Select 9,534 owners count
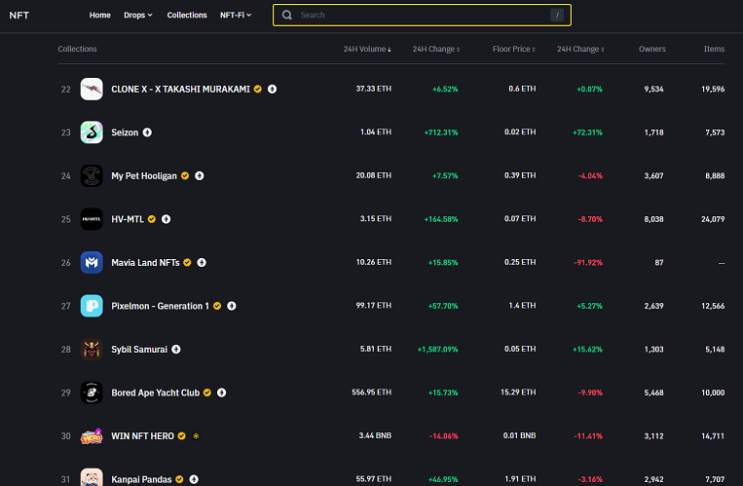Screen dimensions: 743x486 click(653, 89)
